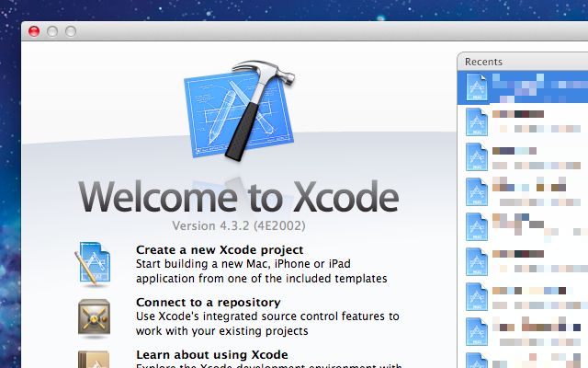Viewport: 588px width, 368px height.
Task: Close the Welcome to Xcode window
Action: point(34,31)
